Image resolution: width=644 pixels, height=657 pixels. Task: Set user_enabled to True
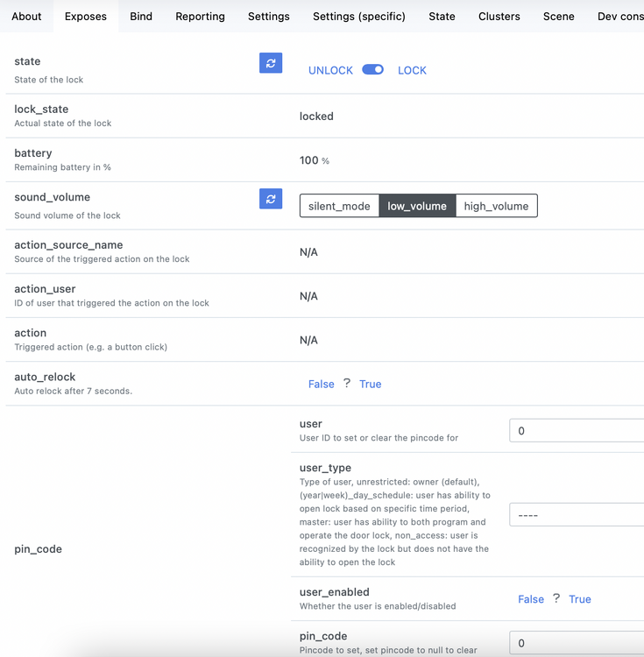pos(579,599)
